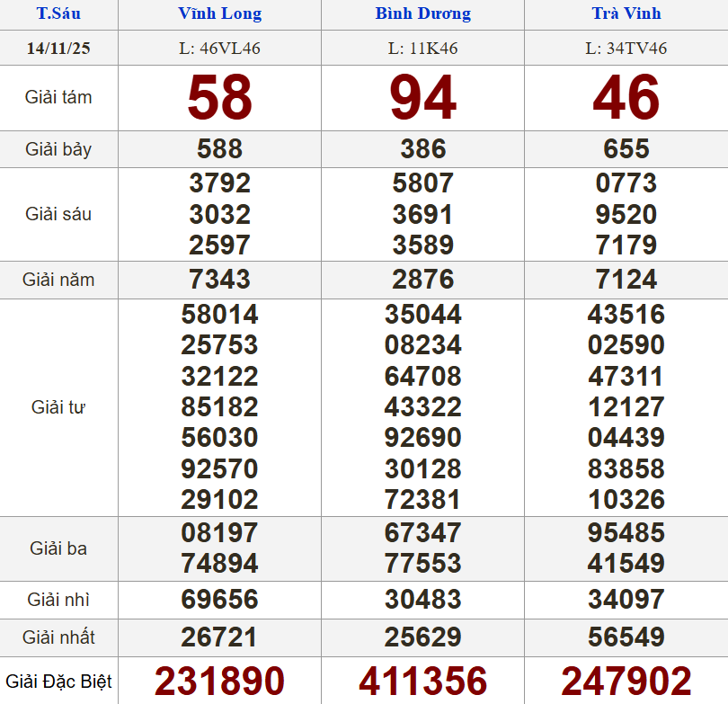
Task: Open the Vĩnh Long province link
Action: (x=220, y=13)
